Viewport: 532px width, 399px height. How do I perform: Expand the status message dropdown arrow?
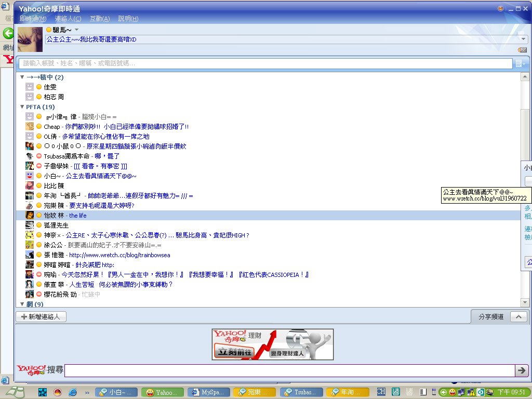(524, 39)
